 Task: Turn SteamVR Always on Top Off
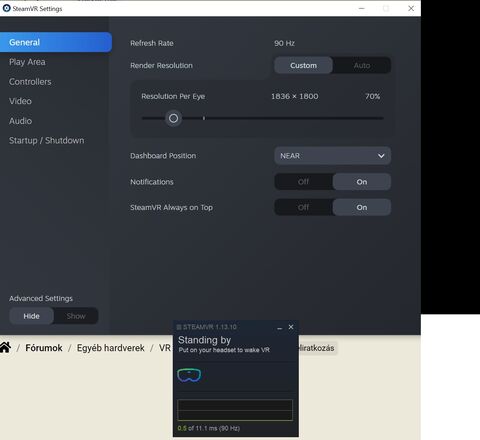point(303,207)
